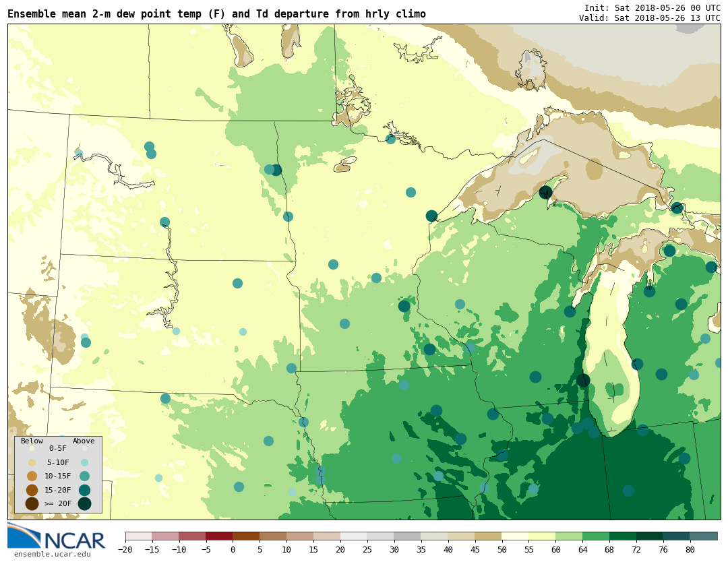The width and height of the screenshot is (728, 562).
Task: Click the '5-10F' legend label
Action: (x=58, y=462)
